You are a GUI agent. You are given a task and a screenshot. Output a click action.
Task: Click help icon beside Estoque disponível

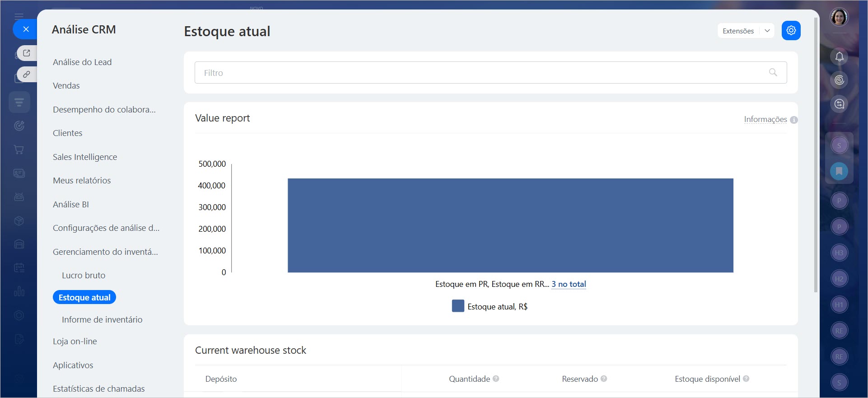746,379
